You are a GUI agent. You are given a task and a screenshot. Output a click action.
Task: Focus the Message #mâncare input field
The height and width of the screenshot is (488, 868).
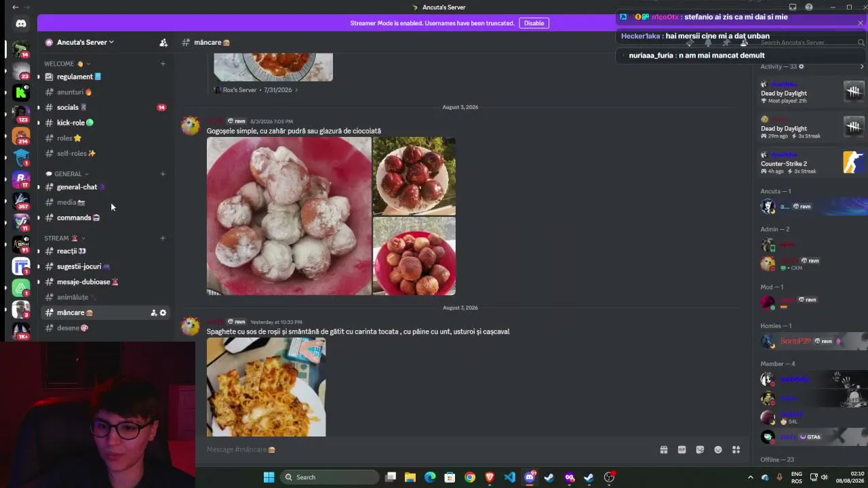pos(427,449)
